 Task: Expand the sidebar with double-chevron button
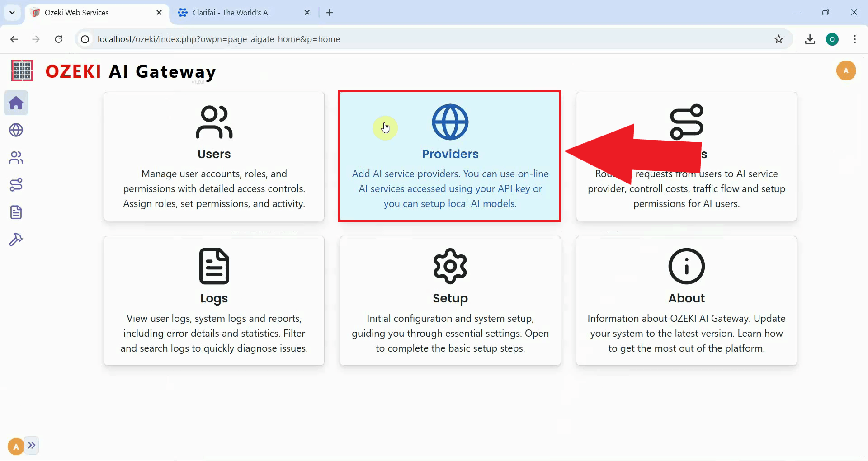pos(32,446)
